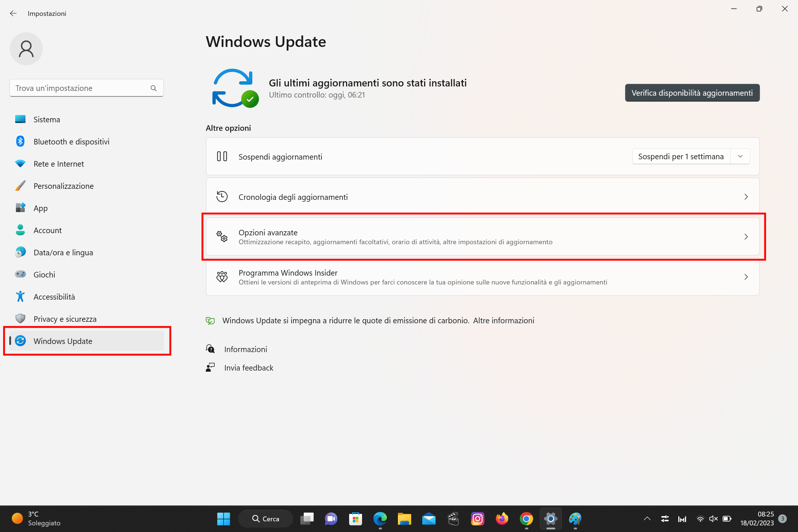The image size is (798, 532).
Task: Open Rete e Internet settings
Action: (58, 164)
